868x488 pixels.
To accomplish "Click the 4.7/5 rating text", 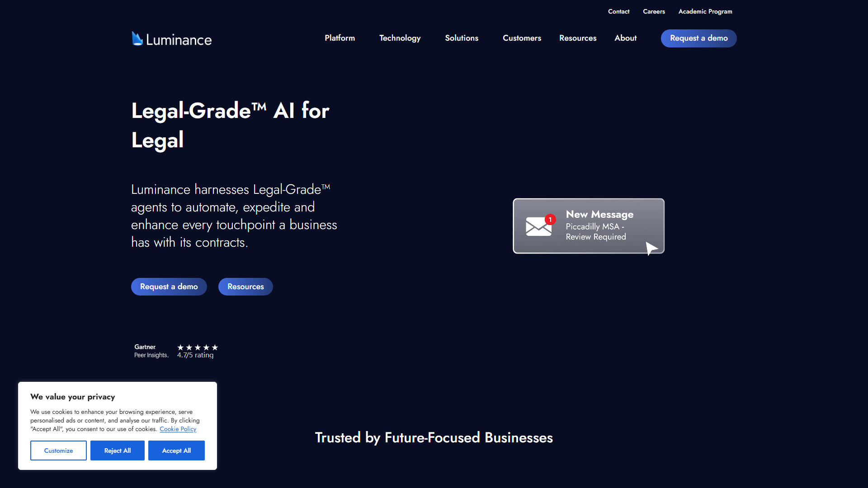I will (195, 355).
